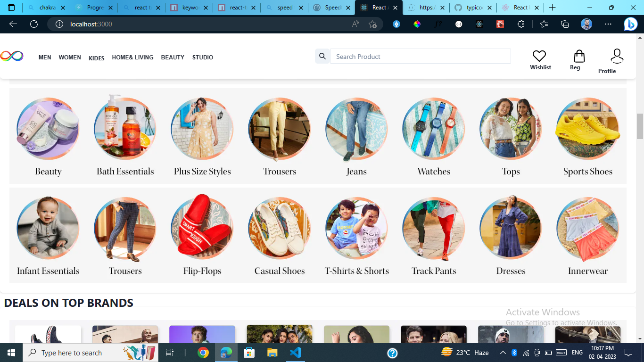The height and width of the screenshot is (362, 644).
Task: Click the Edge user profile avatar
Action: pyautogui.click(x=586, y=24)
